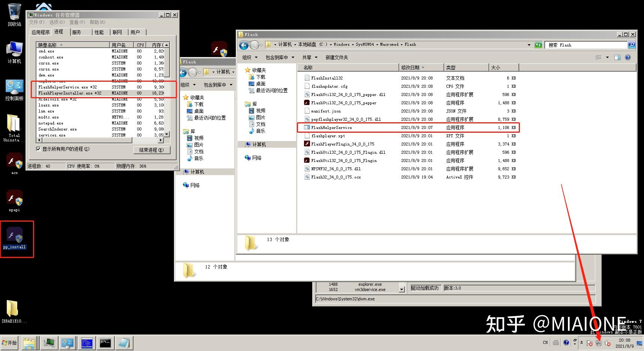
Task: Open the process list dropdown in the bottom tool window
Action: [x=402, y=289]
